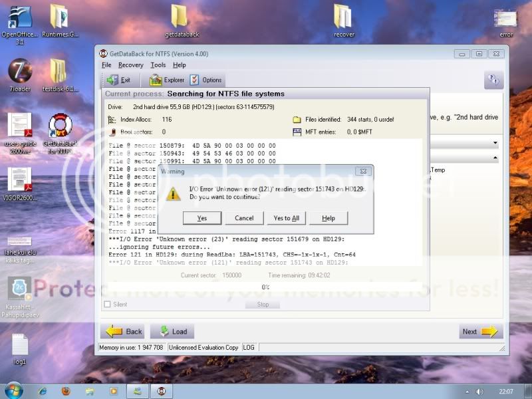Image resolution: width=532 pixels, height=399 pixels.
Task: Open Options from the toolbar
Action: pos(206,80)
